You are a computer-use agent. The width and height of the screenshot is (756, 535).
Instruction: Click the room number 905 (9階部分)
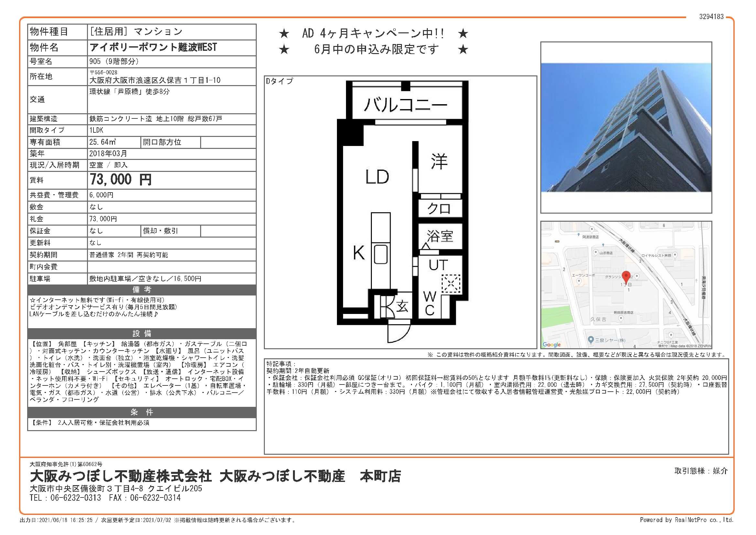[x=114, y=61]
